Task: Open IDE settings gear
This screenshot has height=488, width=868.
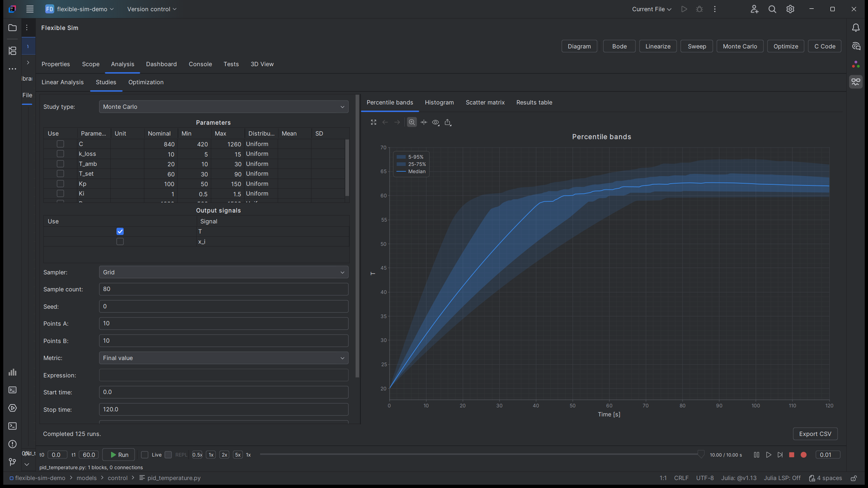Action: [790, 9]
